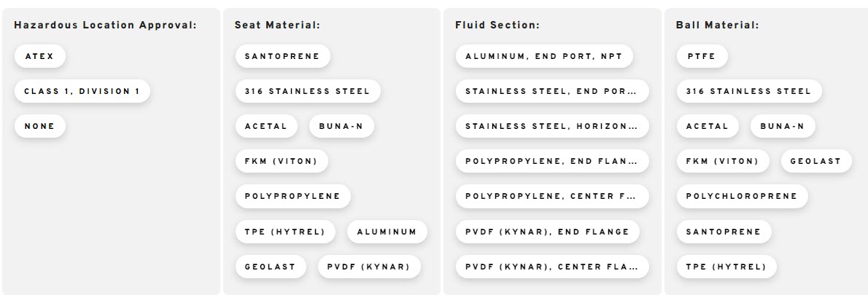Choose PVDF (Kynar), End Flange option
868x295 pixels.
(548, 232)
